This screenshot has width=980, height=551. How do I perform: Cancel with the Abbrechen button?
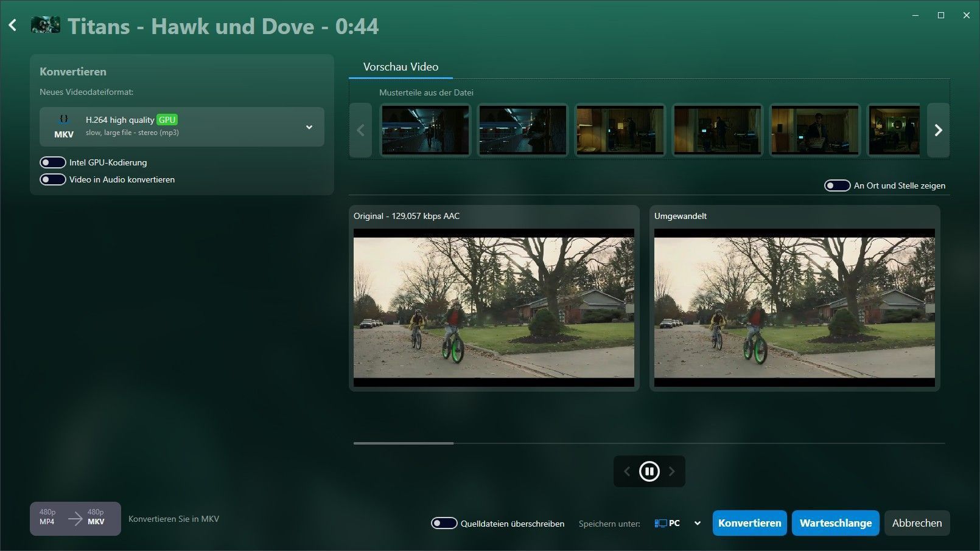point(917,523)
